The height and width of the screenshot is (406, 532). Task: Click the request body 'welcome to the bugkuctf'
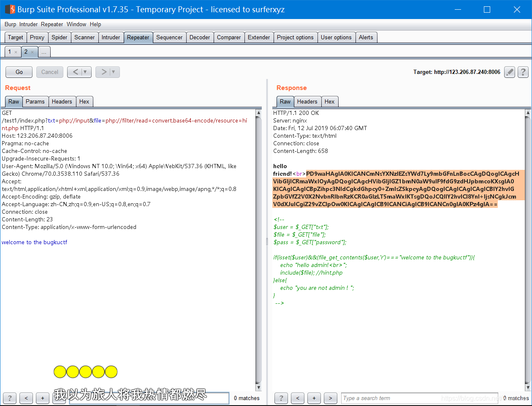35,242
